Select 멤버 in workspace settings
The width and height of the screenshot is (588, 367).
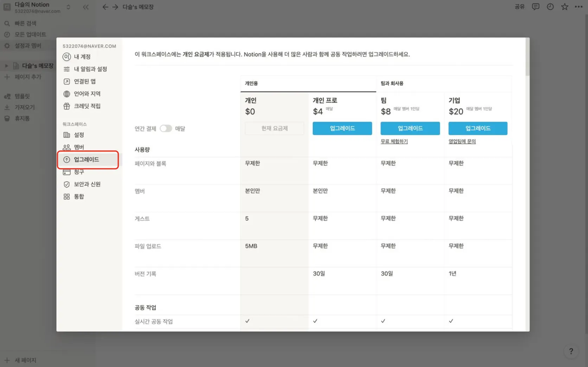(x=90, y=147)
